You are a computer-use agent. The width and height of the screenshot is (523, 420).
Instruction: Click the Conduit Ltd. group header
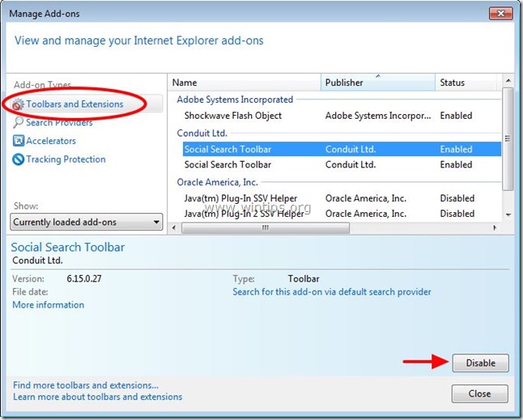[202, 133]
